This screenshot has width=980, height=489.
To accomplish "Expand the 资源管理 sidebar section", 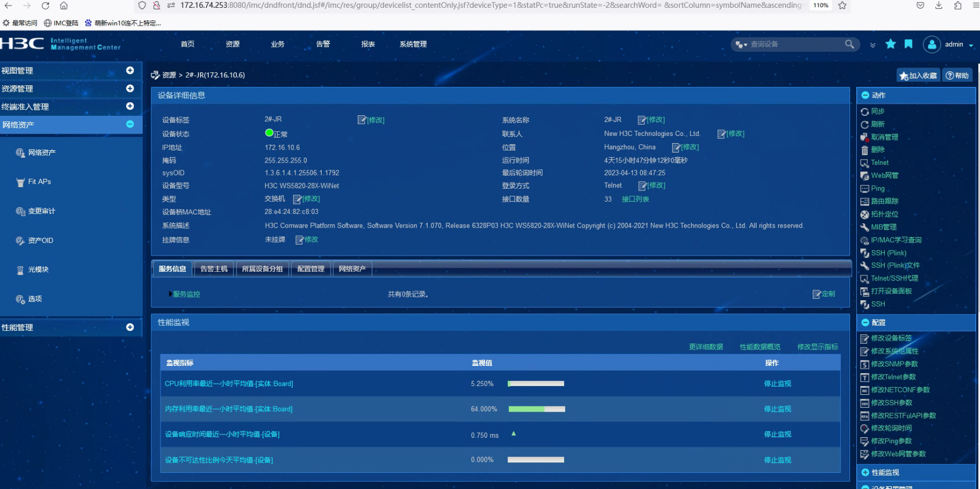I will 130,88.
